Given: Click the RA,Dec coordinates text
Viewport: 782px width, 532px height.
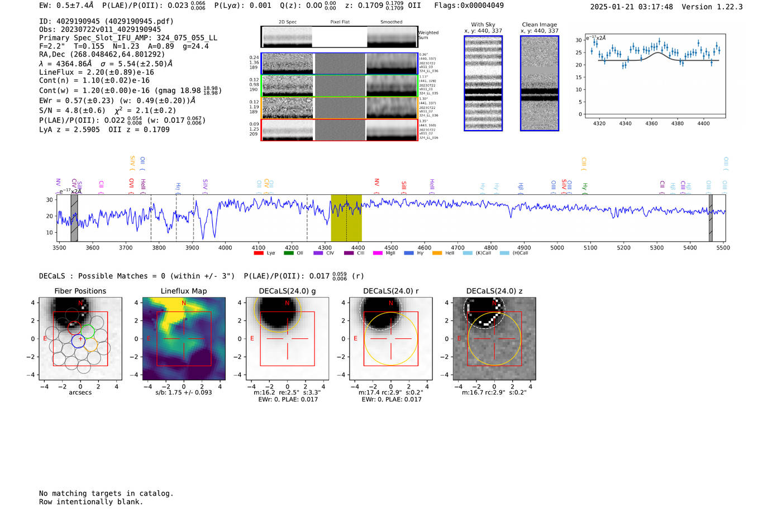Looking at the screenshot, I should click(102, 54).
